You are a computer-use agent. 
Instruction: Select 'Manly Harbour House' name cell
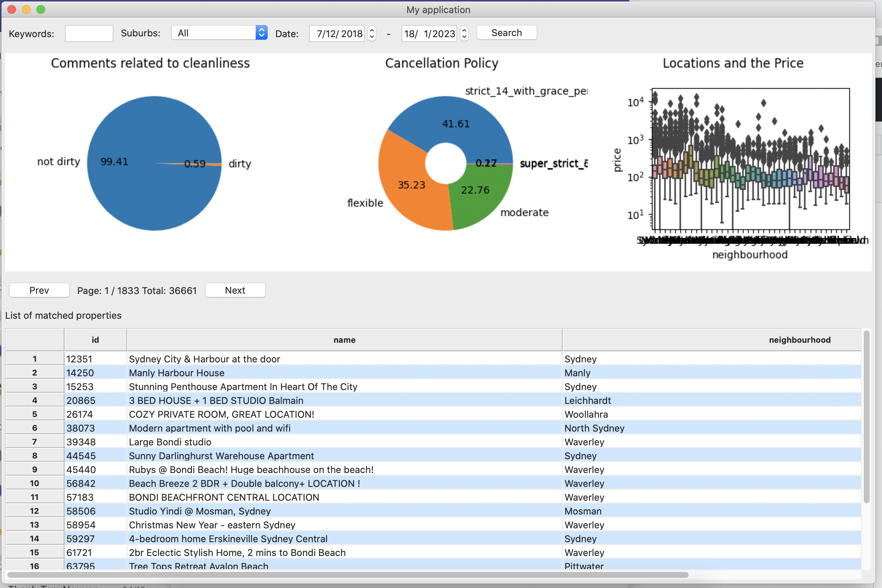pyautogui.click(x=344, y=373)
